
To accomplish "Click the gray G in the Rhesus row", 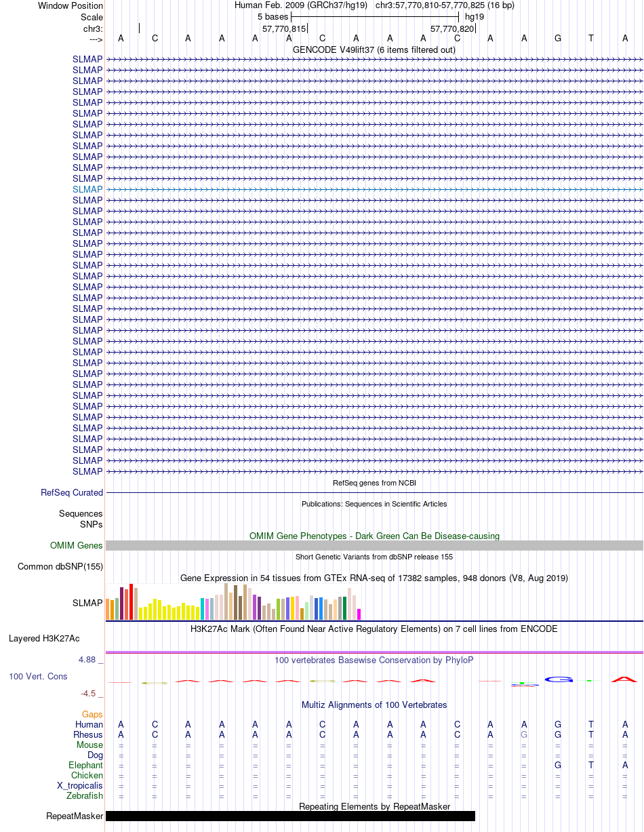I will [524, 735].
